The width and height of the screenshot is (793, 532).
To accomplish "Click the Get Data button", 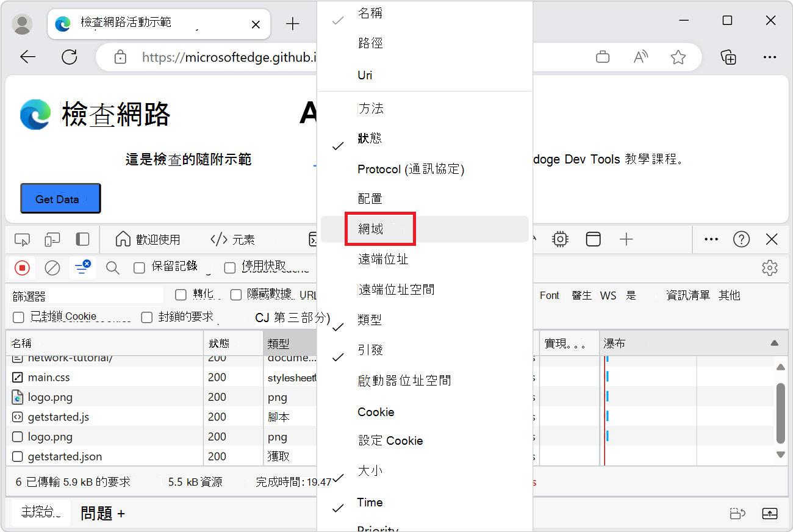I will click(x=60, y=198).
